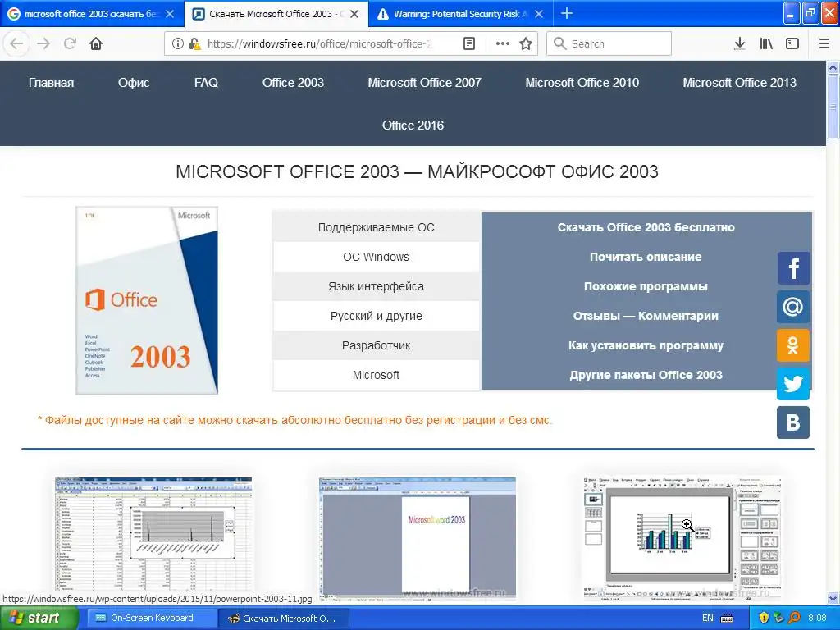Open Похожие программы link
This screenshot has height=630, width=840.
[x=646, y=286]
